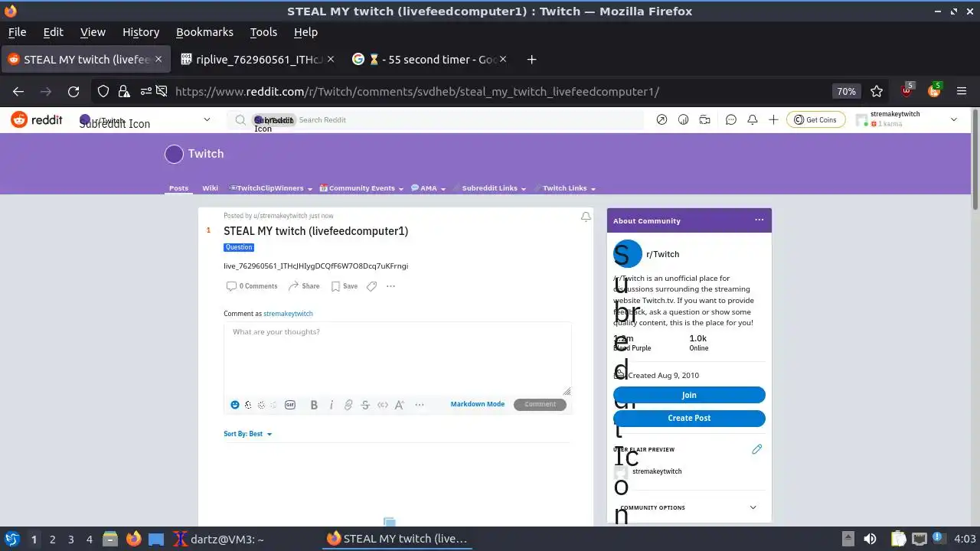Expand the user account dropdown chevron
Viewport: 980px width, 551px height.
tap(954, 119)
